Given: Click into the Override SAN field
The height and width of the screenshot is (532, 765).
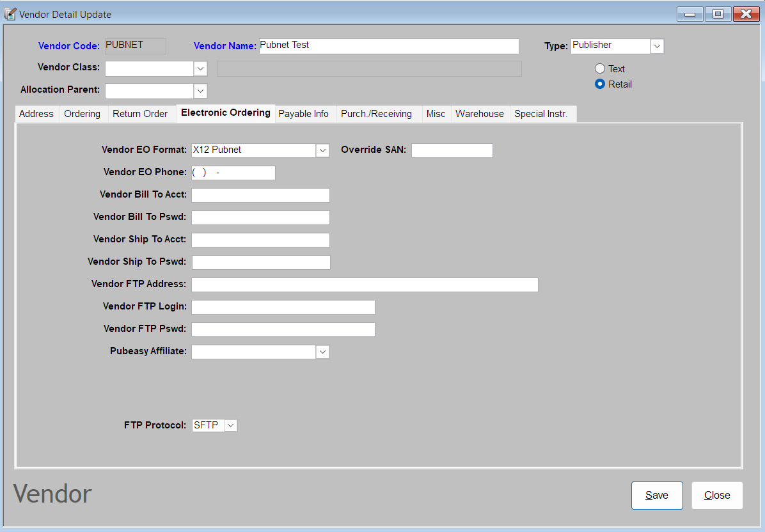Looking at the screenshot, I should click(452, 150).
